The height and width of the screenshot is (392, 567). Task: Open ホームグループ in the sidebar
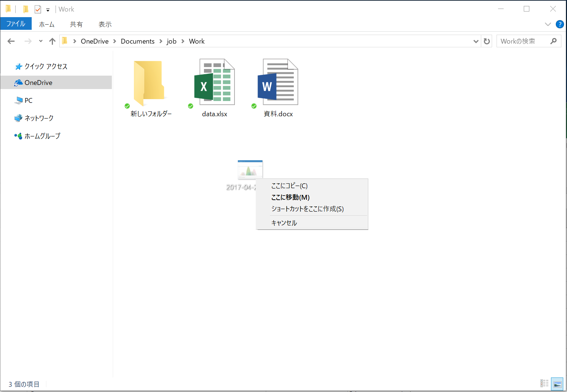pos(41,136)
